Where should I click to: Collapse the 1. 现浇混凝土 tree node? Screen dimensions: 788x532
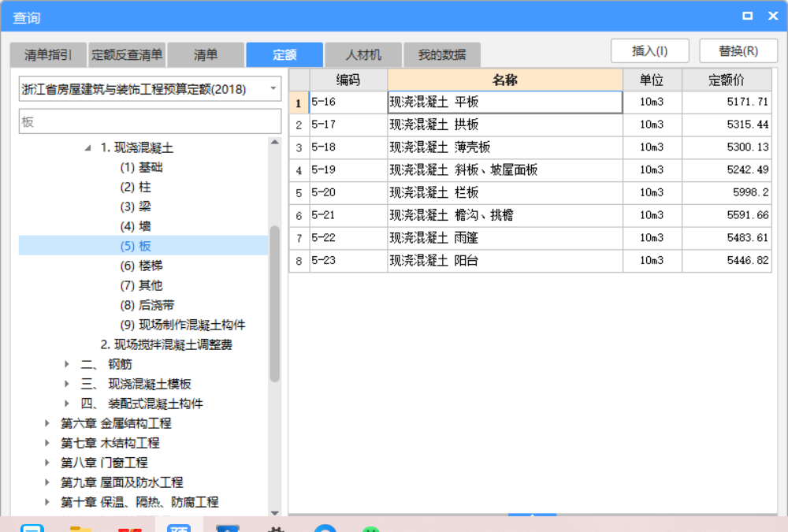pyautogui.click(x=88, y=148)
